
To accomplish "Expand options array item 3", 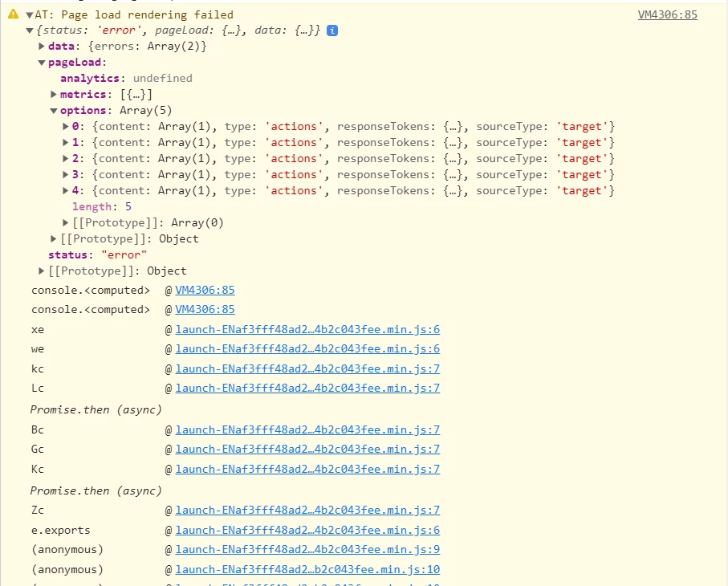I will point(66,174).
